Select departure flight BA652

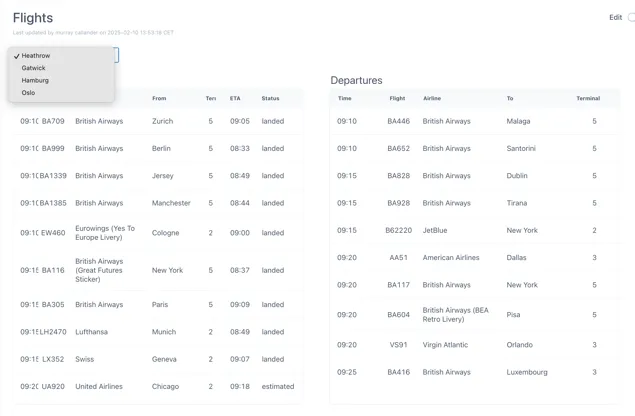398,148
